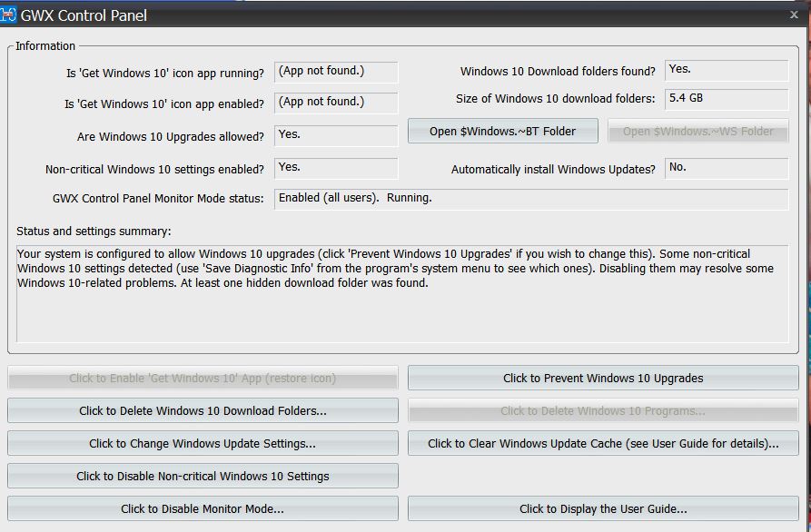Viewport: 811px width, 532px height.
Task: Click the Download folders found Yes field
Action: tap(727, 70)
